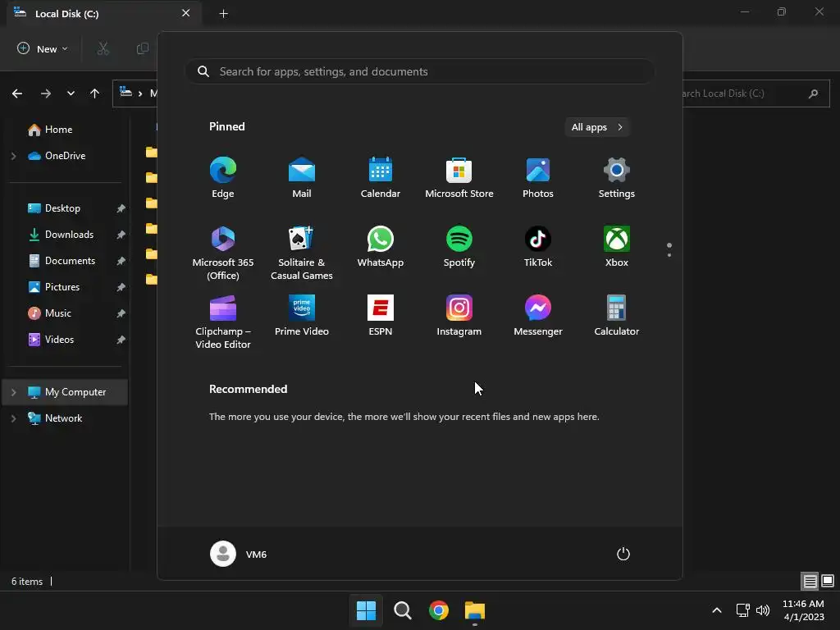Launch Instagram
840x630 pixels.
point(459,315)
